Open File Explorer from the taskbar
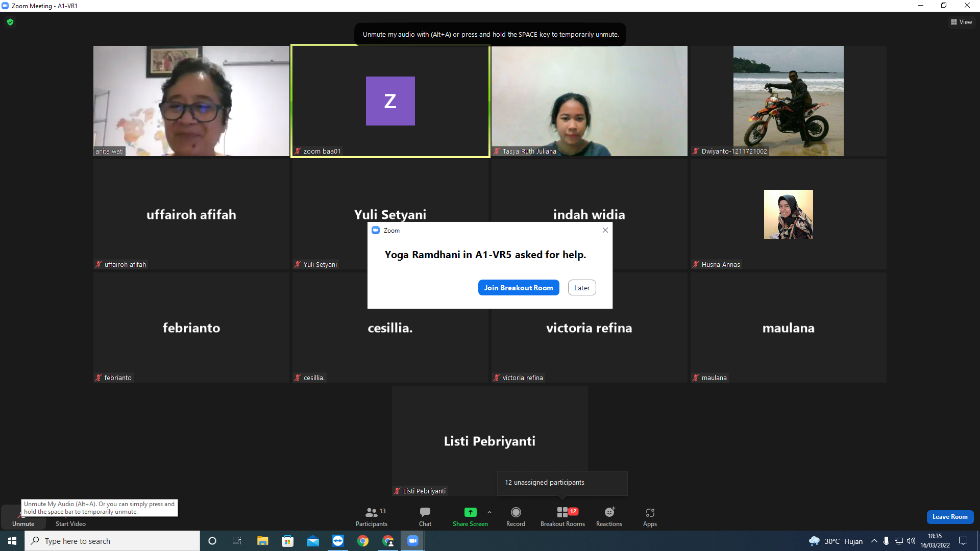This screenshot has width=980, height=551. coord(262,541)
